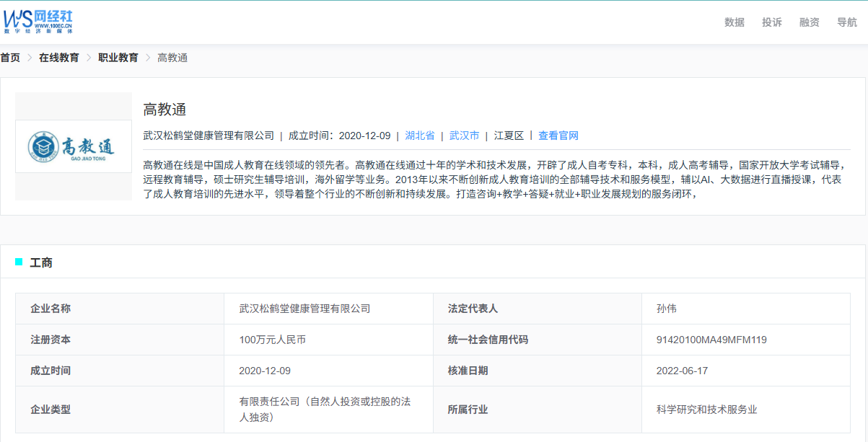This screenshot has width=868, height=442.
Task: Select the approval date 2022-06-17
Action: point(683,371)
